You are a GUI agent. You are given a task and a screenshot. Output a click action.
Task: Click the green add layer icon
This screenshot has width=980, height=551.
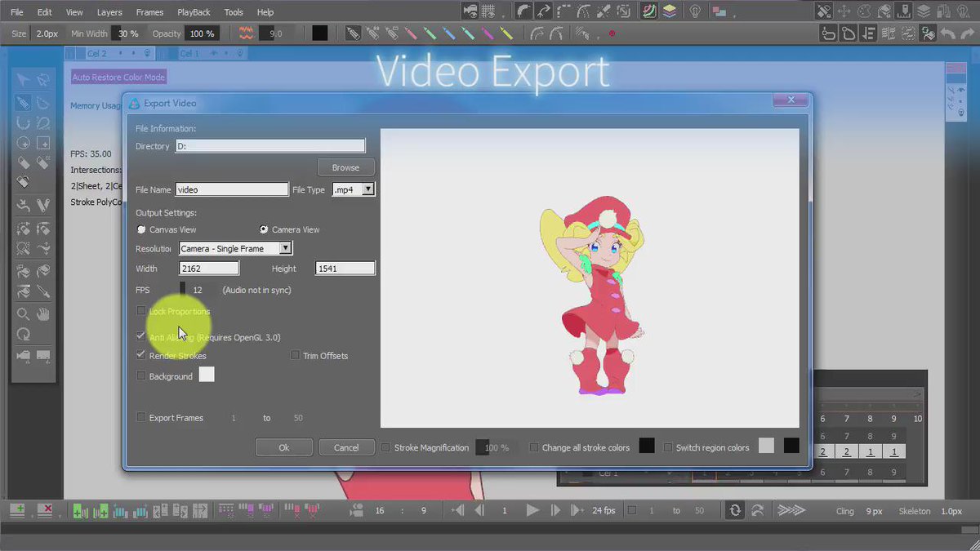(16, 510)
